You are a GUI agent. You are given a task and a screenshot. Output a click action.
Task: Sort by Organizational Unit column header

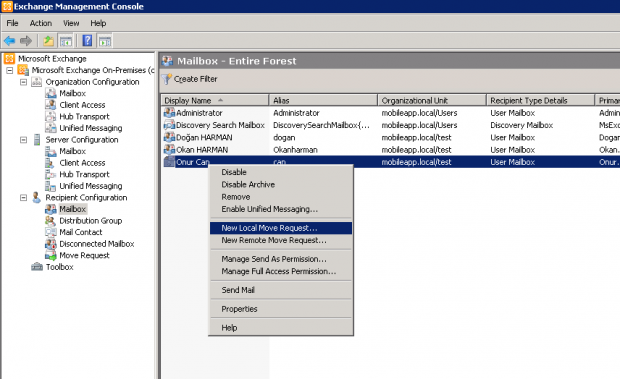(x=432, y=100)
